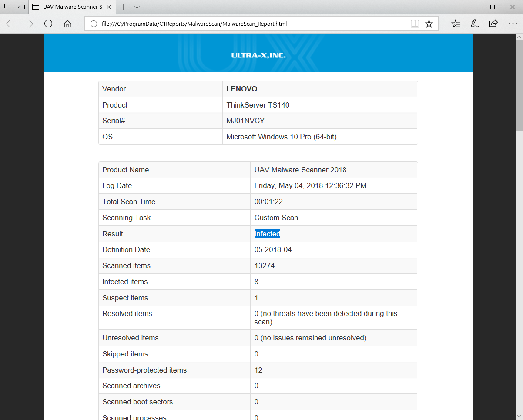This screenshot has height=420, width=523.
Task: Click the definition date 05-2018-04
Action: click(x=273, y=249)
